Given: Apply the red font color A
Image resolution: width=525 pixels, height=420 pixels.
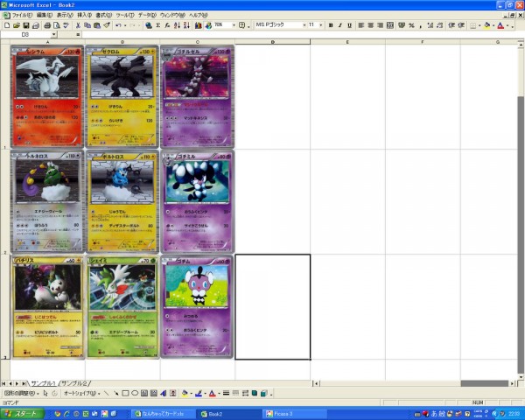Looking at the screenshot, I should 500,25.
